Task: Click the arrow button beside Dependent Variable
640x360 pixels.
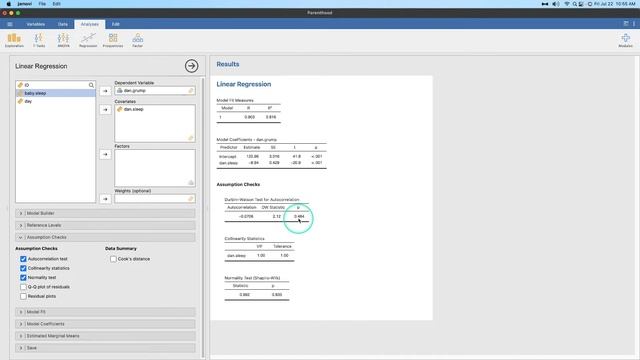Action: point(105,91)
